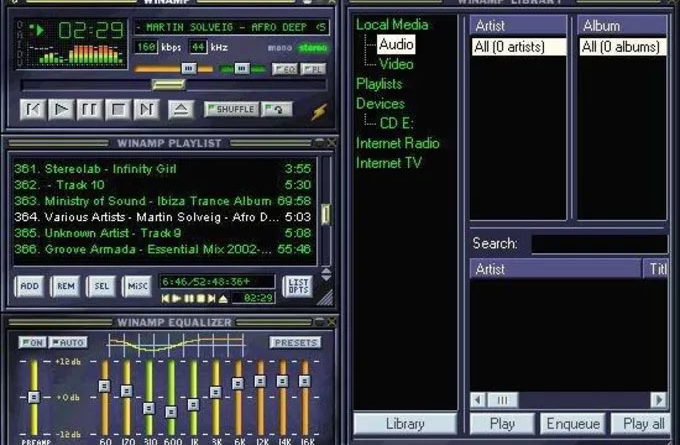680x445 pixels.
Task: Toggle the SHUFFLE button
Action: pyautogui.click(x=232, y=109)
